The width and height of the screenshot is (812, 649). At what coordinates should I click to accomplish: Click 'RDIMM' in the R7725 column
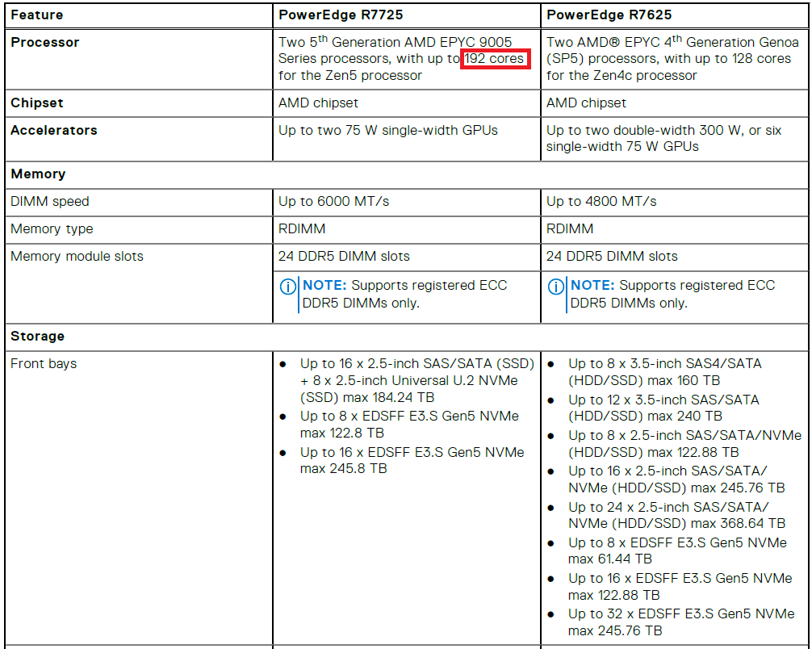coord(302,229)
